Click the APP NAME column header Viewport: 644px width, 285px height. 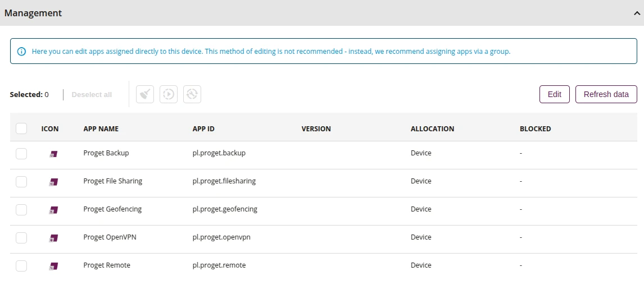point(101,129)
